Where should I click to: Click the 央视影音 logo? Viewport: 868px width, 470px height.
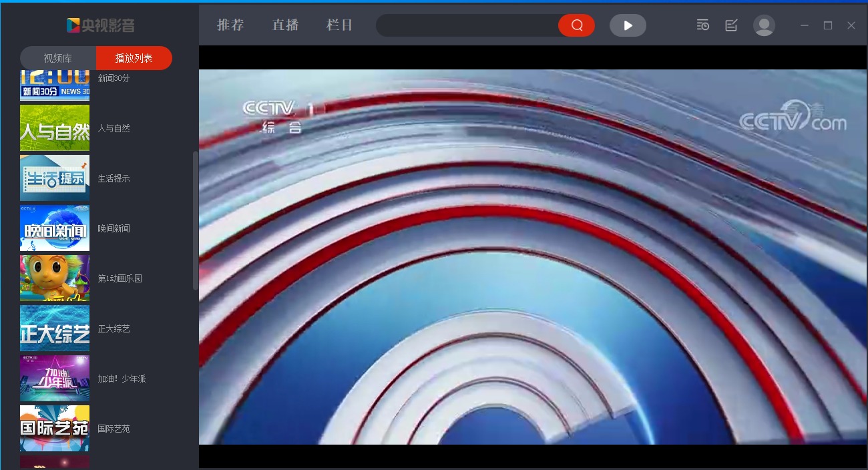click(x=100, y=25)
